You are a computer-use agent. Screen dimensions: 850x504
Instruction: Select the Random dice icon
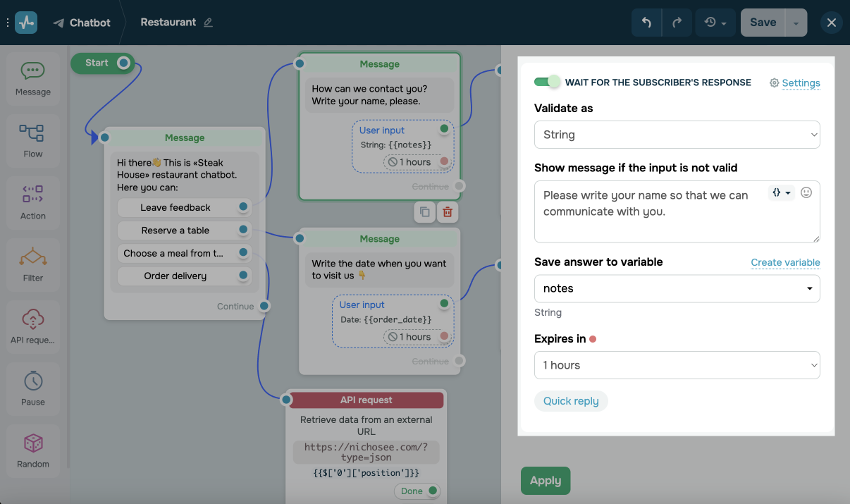[33, 450]
